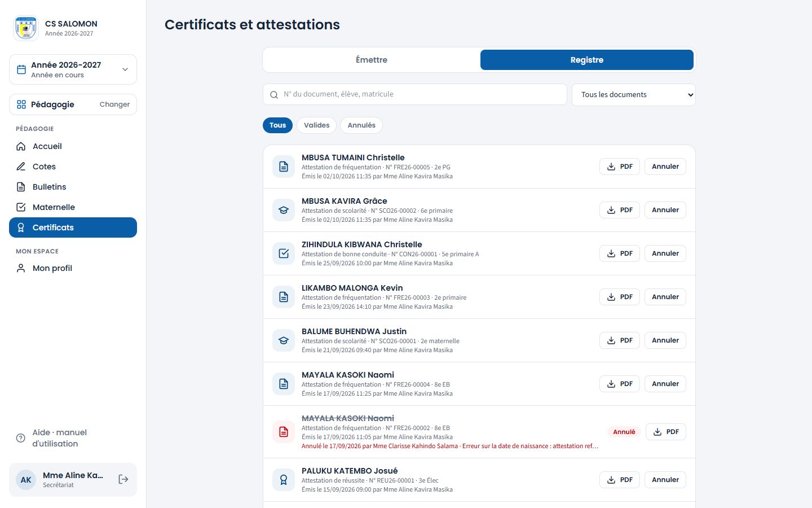812x508 pixels.
Task: Click ribbon award icon for PALUKU KATEMBO Josué
Action: pos(284,480)
